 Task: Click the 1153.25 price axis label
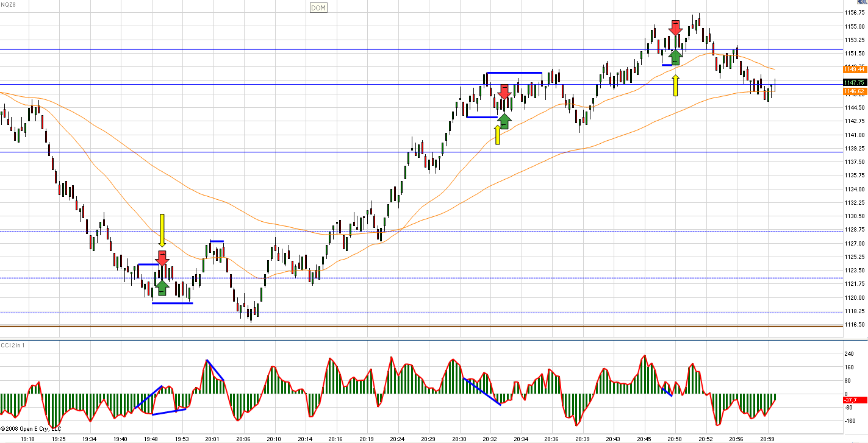click(x=855, y=40)
